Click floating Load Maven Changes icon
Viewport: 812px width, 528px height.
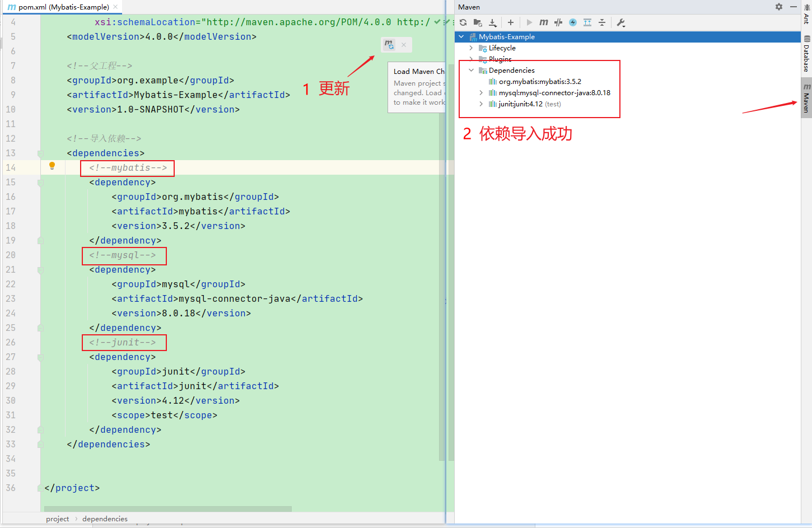coord(389,44)
